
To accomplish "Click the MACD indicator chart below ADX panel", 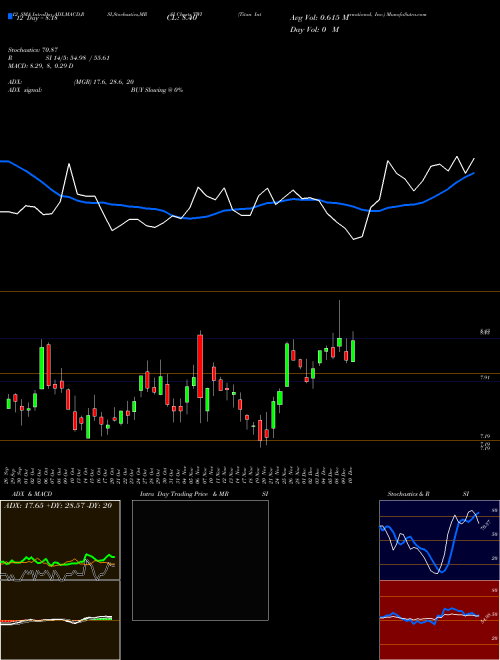I will tap(60, 620).
